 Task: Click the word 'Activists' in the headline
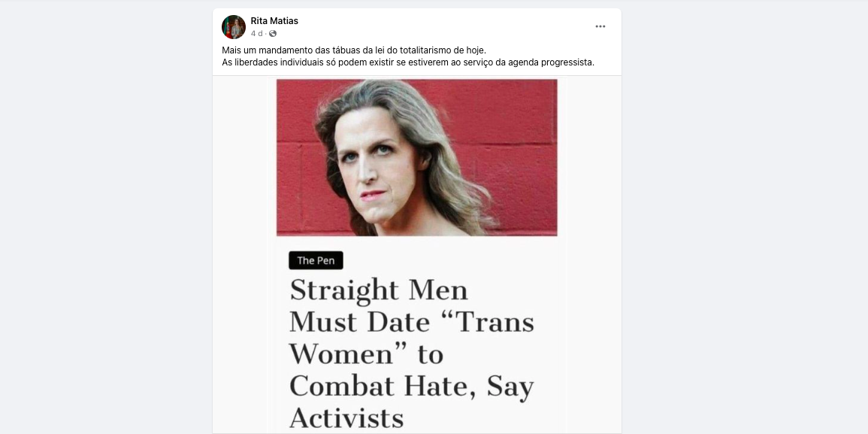pyautogui.click(x=346, y=418)
